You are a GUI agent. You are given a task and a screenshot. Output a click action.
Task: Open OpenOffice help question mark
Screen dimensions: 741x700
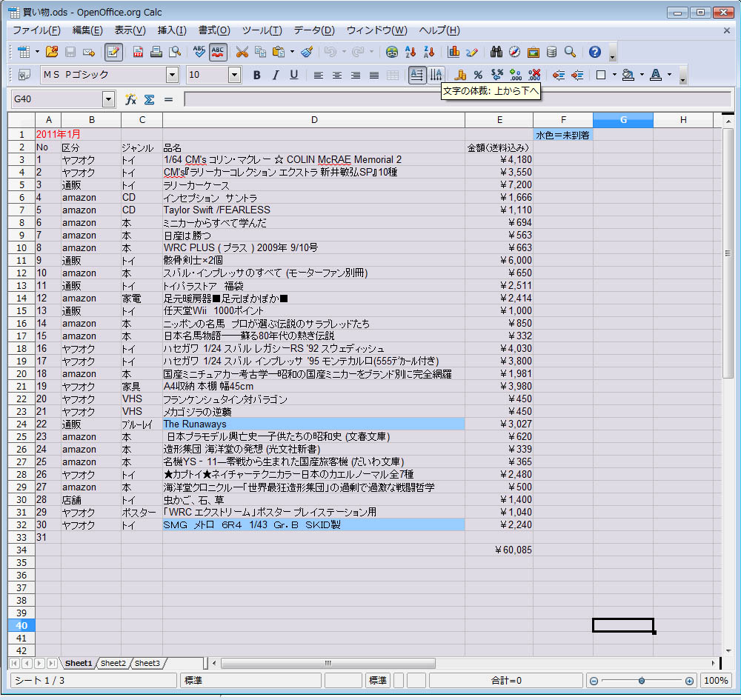pyautogui.click(x=595, y=52)
